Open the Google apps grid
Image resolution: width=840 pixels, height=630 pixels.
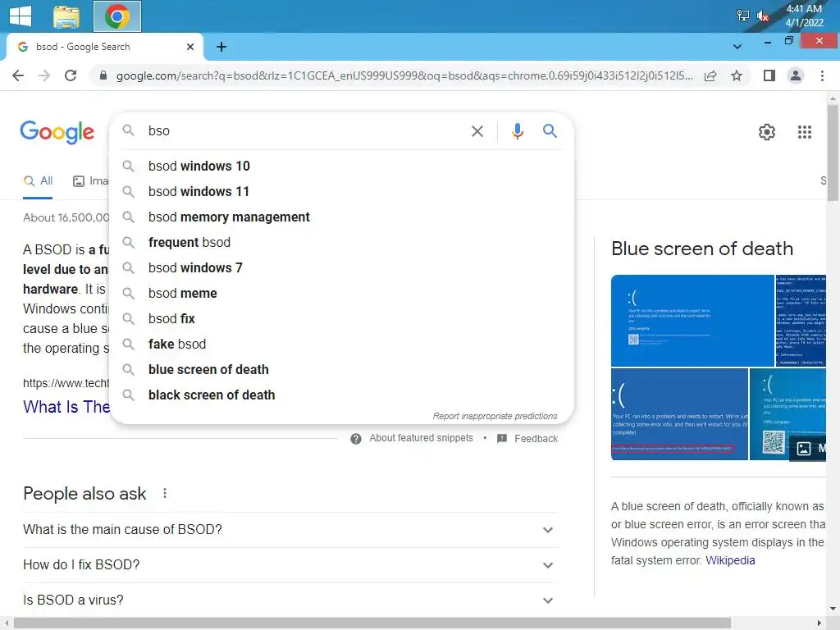click(x=804, y=132)
